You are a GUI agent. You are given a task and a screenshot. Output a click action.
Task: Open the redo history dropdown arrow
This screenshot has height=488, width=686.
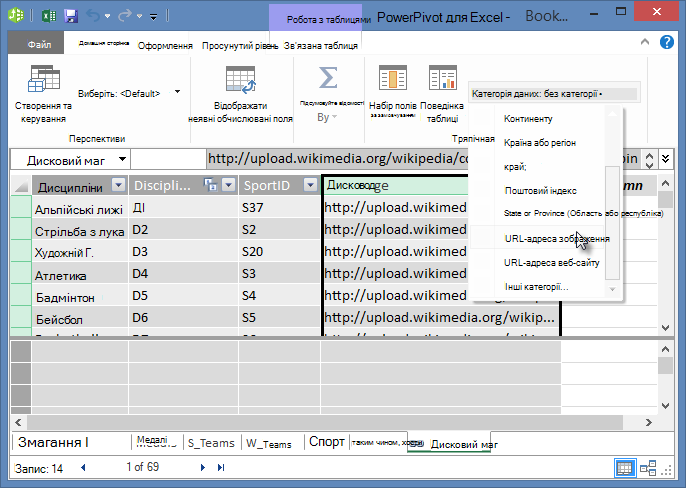140,17
